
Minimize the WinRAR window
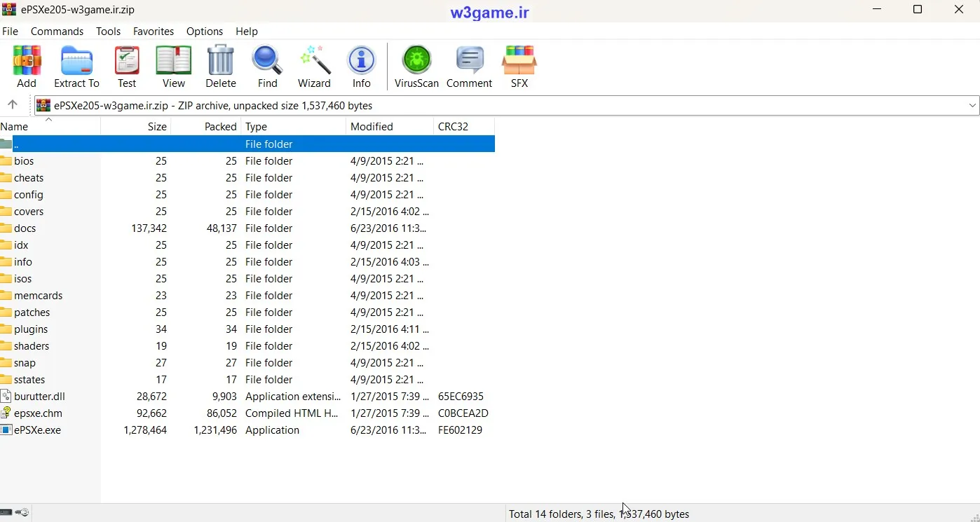(877, 10)
